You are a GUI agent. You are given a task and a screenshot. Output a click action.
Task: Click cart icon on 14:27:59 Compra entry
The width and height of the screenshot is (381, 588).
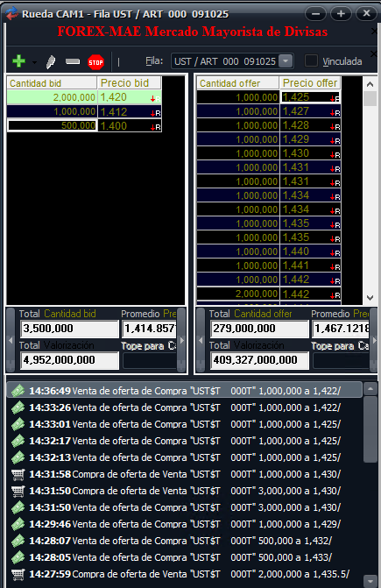point(18,574)
